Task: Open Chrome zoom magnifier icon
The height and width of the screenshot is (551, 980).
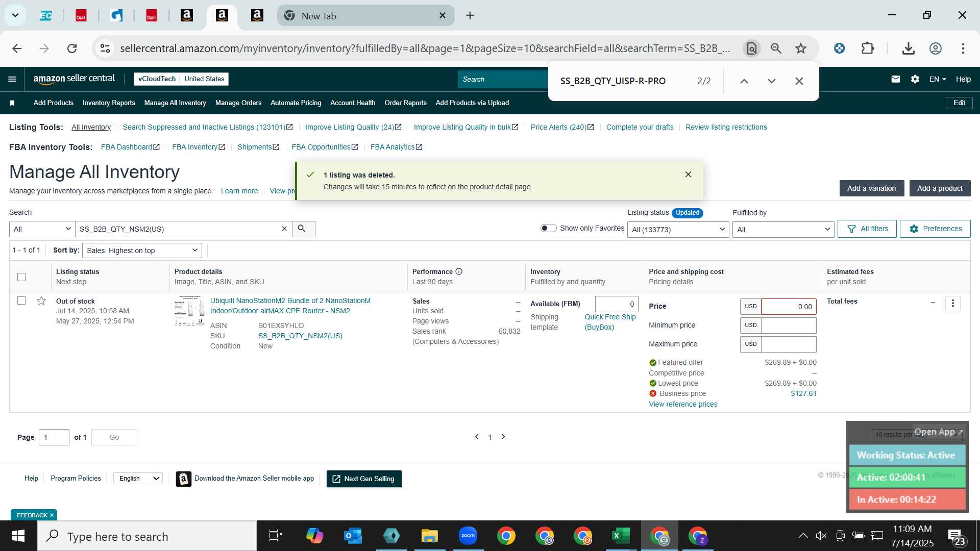Action: [776, 48]
